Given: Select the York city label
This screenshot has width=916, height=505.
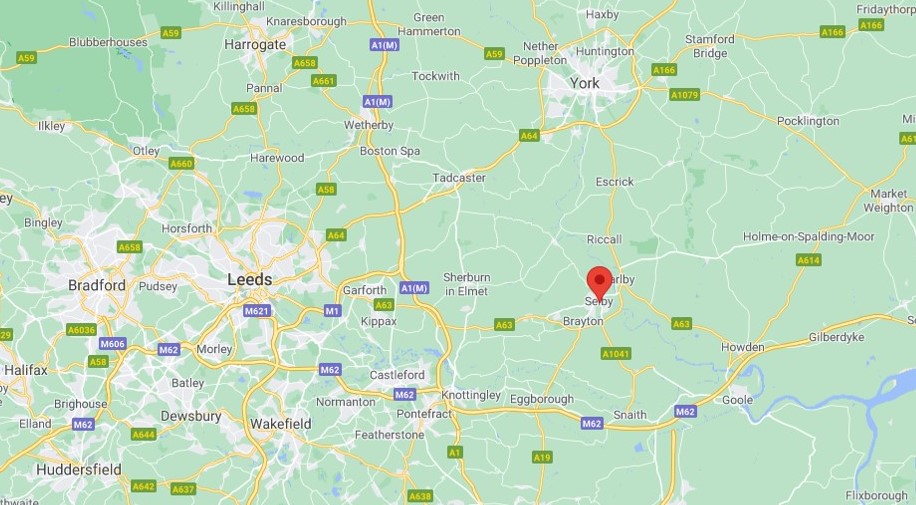Looking at the screenshot, I should tap(585, 83).
